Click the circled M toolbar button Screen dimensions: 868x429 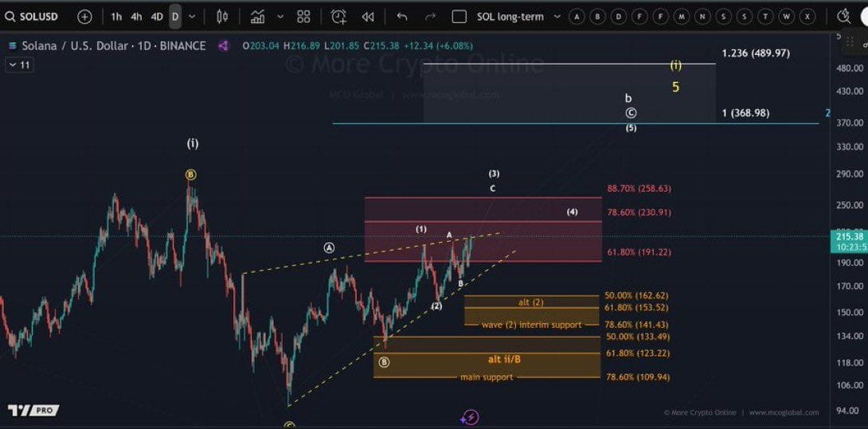click(x=682, y=17)
